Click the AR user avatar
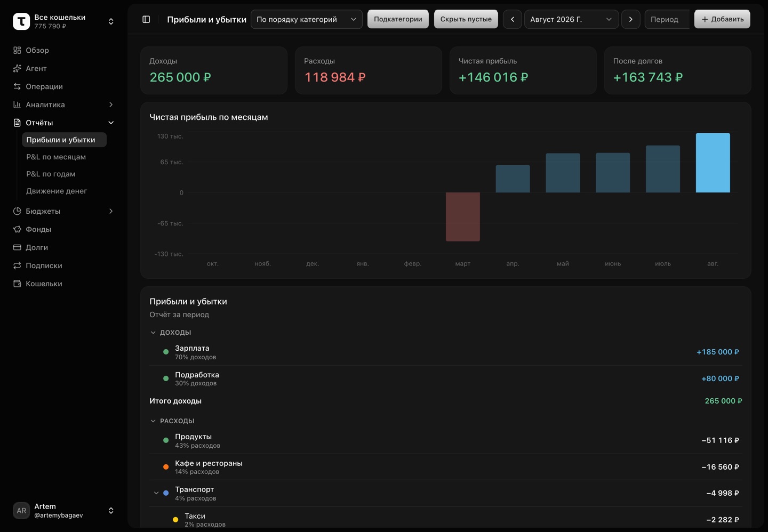The width and height of the screenshot is (768, 532). [21, 511]
